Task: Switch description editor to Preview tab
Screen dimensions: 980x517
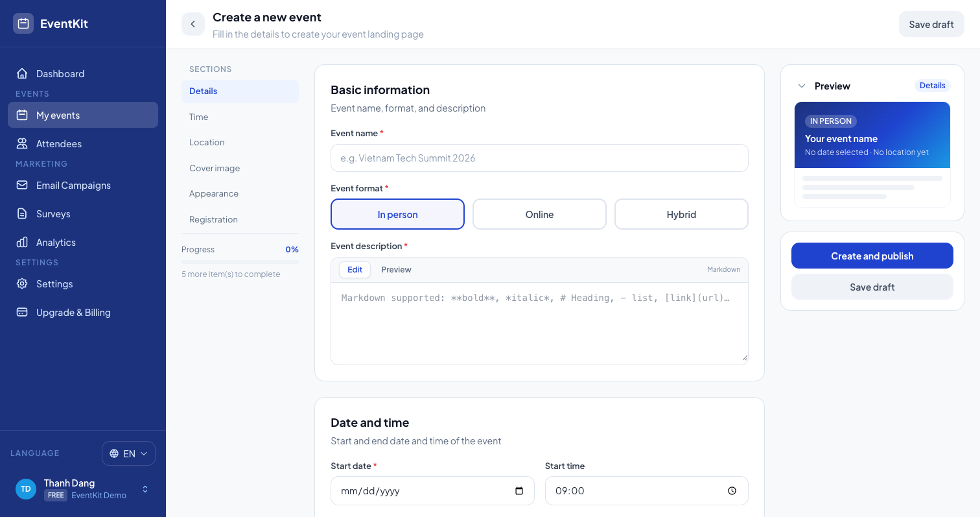Action: point(396,269)
